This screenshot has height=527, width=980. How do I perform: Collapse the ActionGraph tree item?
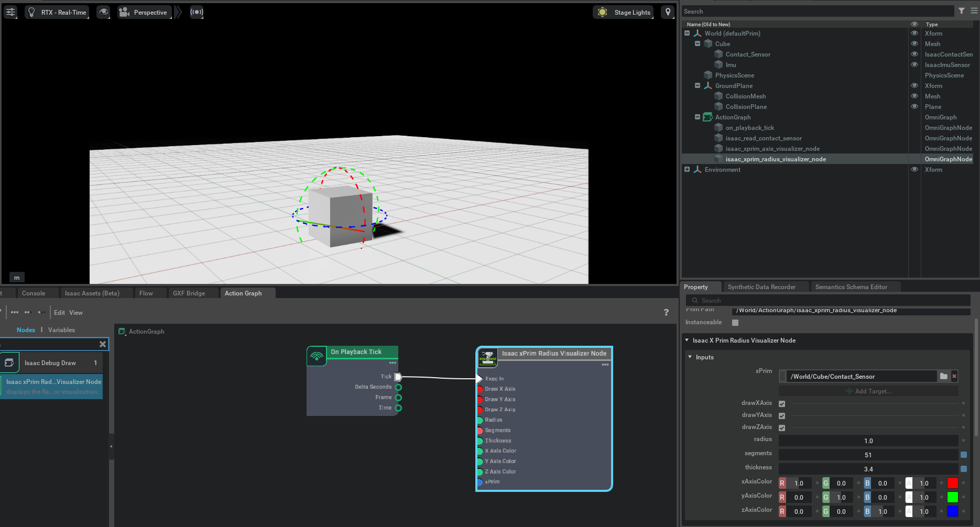[698, 117]
